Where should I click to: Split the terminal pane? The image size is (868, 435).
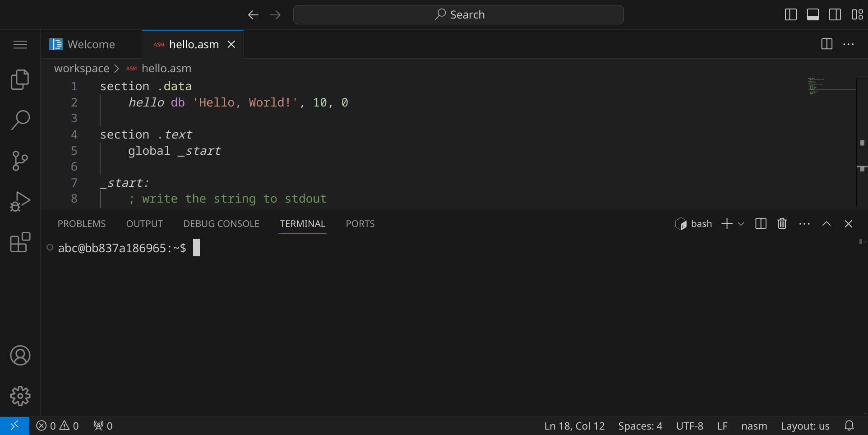point(761,224)
